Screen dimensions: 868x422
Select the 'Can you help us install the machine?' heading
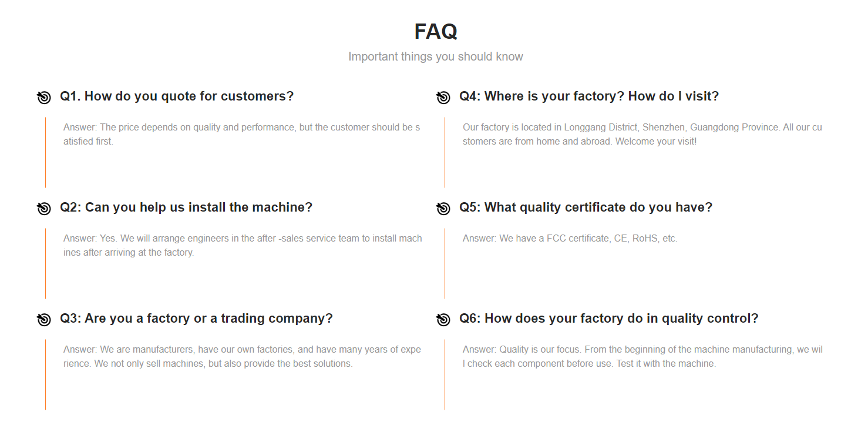click(186, 207)
